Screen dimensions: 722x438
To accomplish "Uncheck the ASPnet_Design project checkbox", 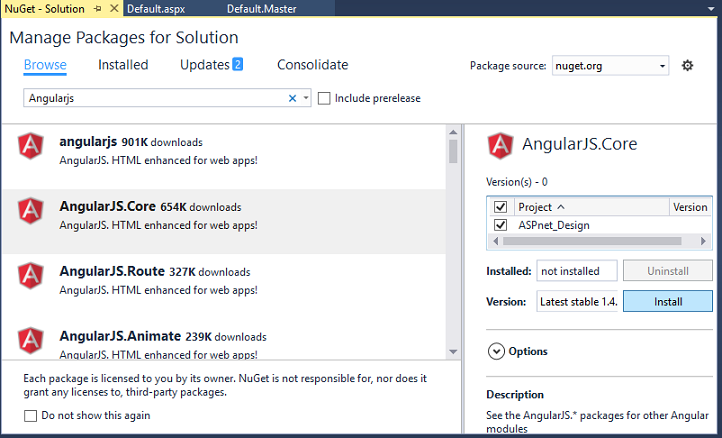I will tap(500, 225).
